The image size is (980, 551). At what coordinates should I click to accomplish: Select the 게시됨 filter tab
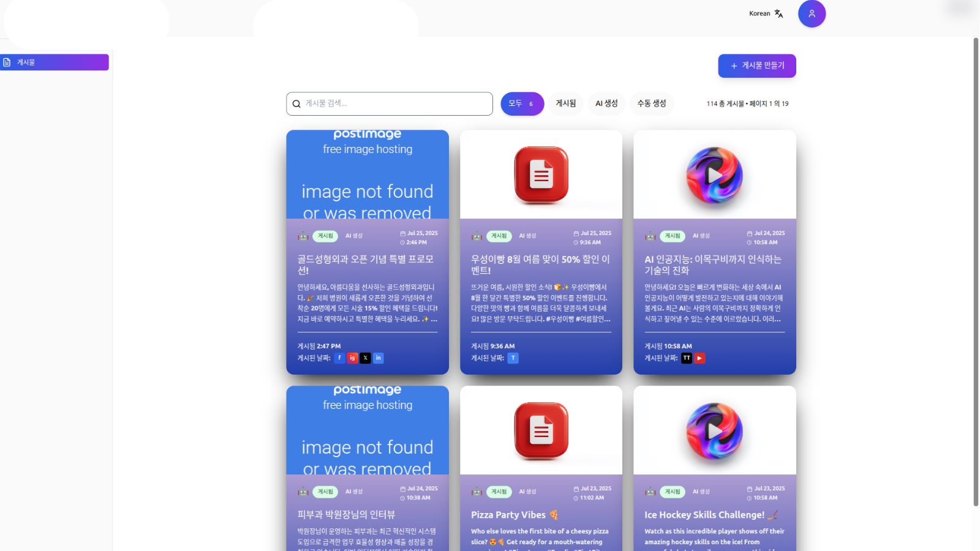(566, 103)
